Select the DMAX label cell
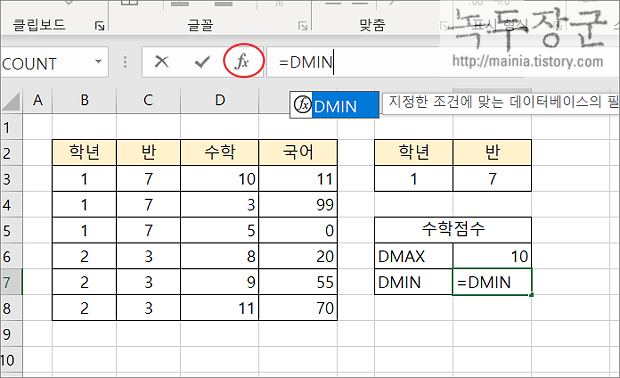Viewport: 620px width, 378px height. pos(414,256)
